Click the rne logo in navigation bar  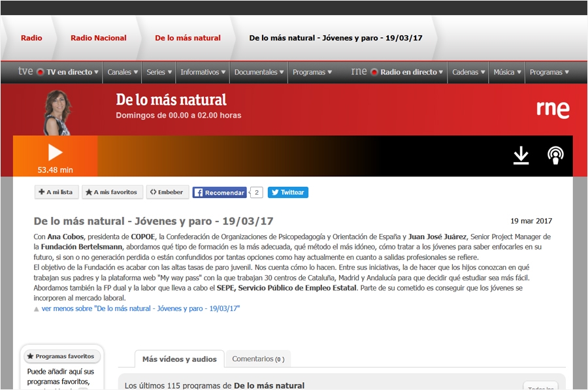coord(359,71)
